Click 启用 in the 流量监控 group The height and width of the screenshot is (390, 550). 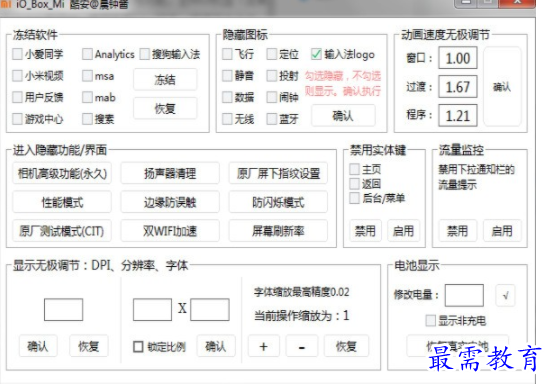(502, 231)
